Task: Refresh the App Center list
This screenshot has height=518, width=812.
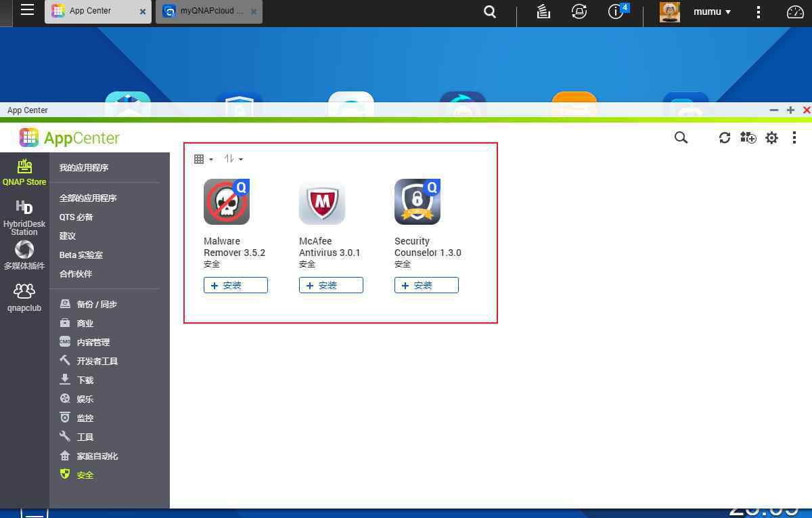Action: [x=725, y=137]
